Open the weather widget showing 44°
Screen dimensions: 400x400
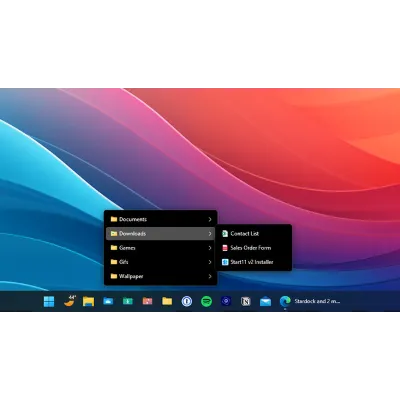(x=70, y=301)
